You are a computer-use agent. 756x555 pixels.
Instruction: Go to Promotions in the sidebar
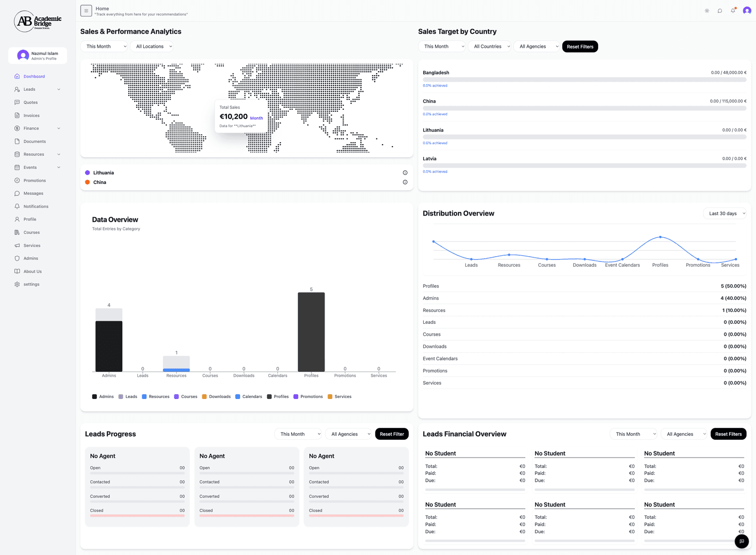34,181
